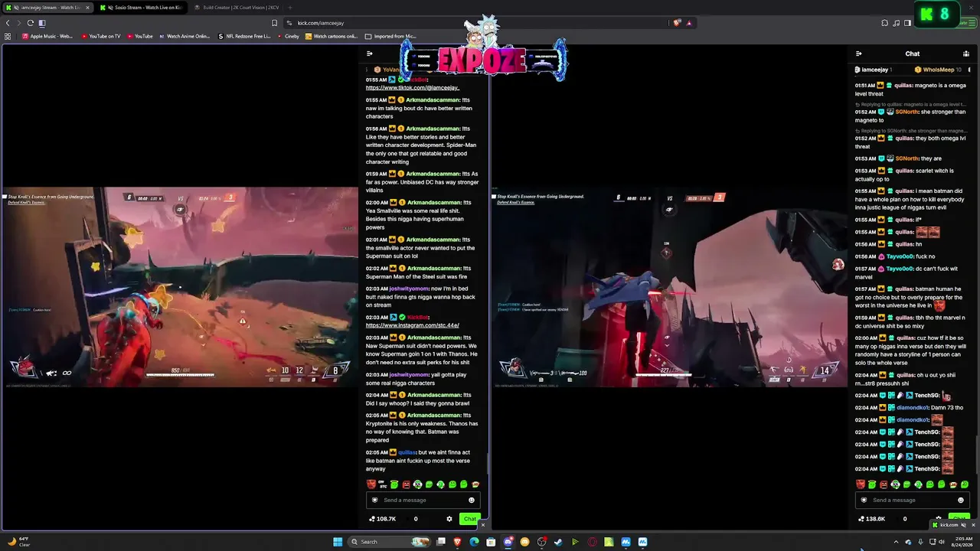Click the right stream video player
The image size is (980, 551).
(x=669, y=288)
